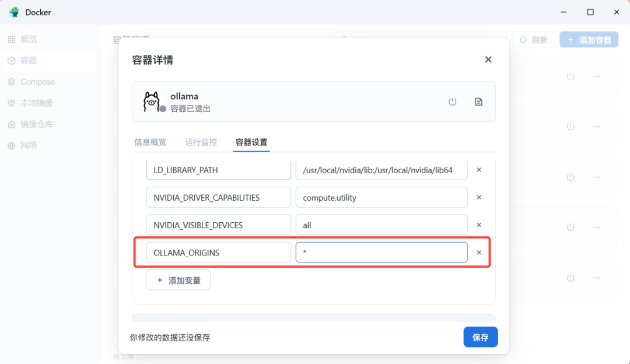The width and height of the screenshot is (630, 364).
Task: Edit the OLLAMA_ORIGINS name field
Action: 219,253
